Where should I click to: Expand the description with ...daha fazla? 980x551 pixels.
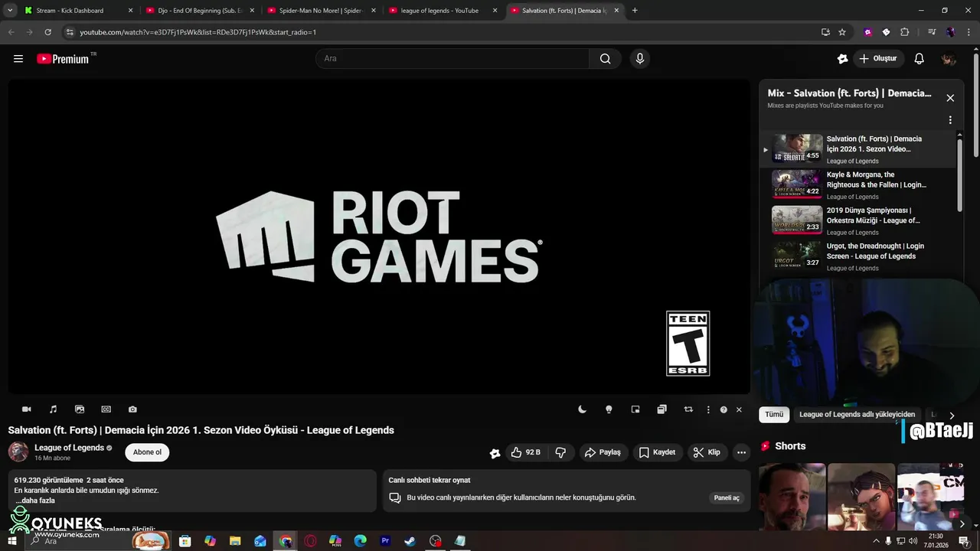(35, 500)
